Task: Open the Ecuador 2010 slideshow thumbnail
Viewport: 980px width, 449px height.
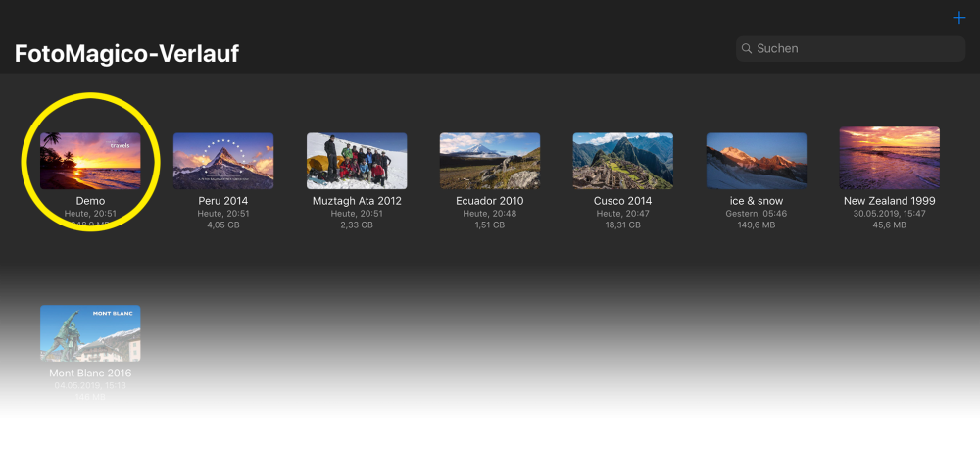Action: click(x=490, y=161)
